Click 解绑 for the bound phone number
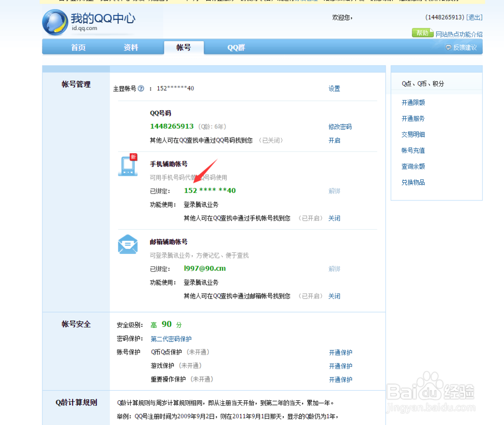Image resolution: width=504 pixels, height=425 pixels. point(334,191)
